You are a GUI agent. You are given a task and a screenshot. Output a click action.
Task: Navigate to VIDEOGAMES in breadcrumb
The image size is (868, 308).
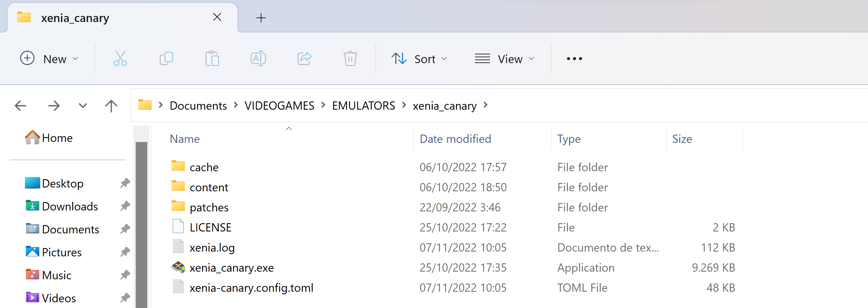pos(279,106)
